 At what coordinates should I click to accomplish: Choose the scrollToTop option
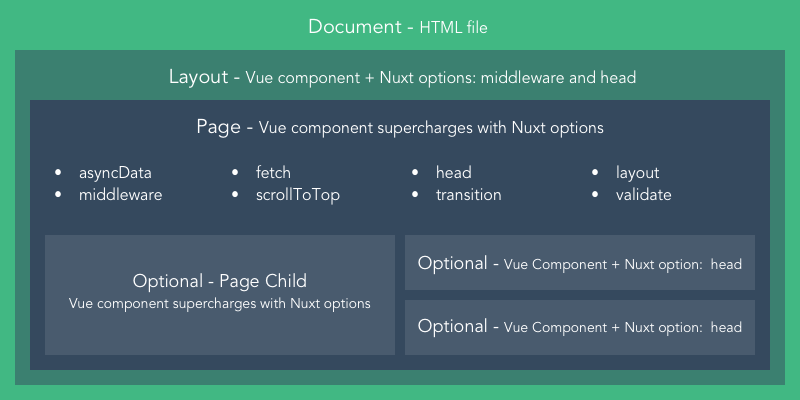pos(298,195)
